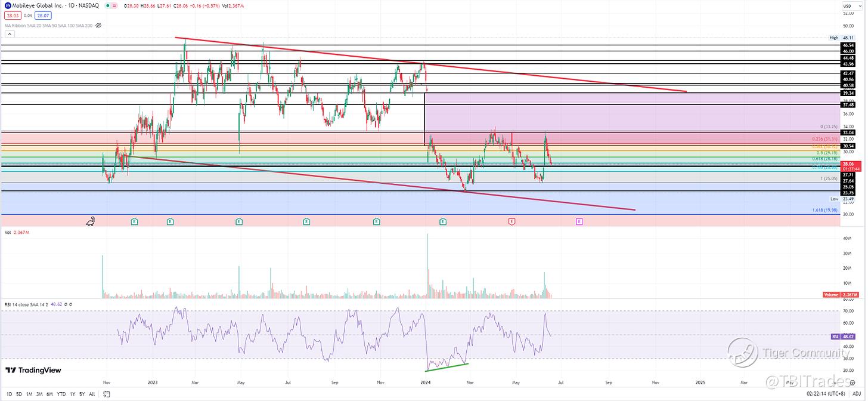Open the go-to-date calendar icon
The width and height of the screenshot is (868, 401).
[107, 394]
